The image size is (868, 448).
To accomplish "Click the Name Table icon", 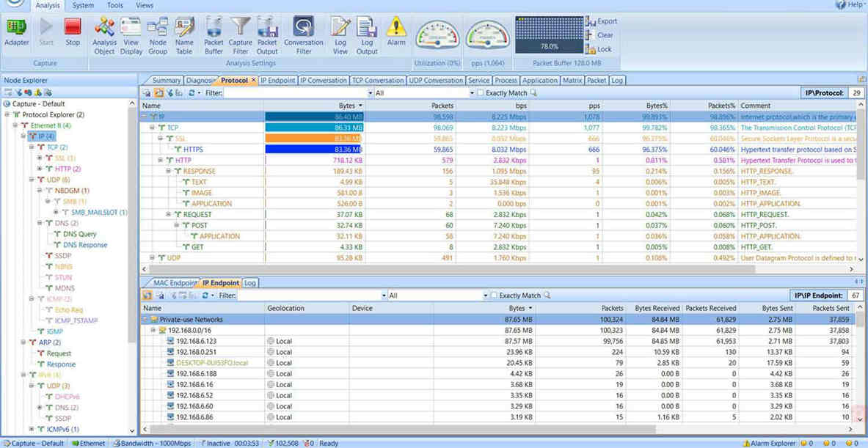I will (184, 32).
